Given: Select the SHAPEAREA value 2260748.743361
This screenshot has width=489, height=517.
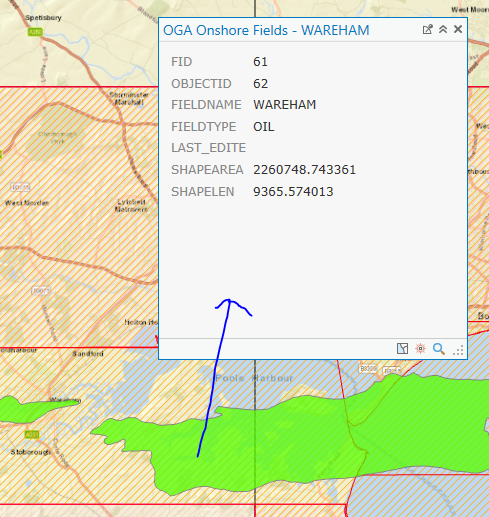Looking at the screenshot, I should 304,170.
